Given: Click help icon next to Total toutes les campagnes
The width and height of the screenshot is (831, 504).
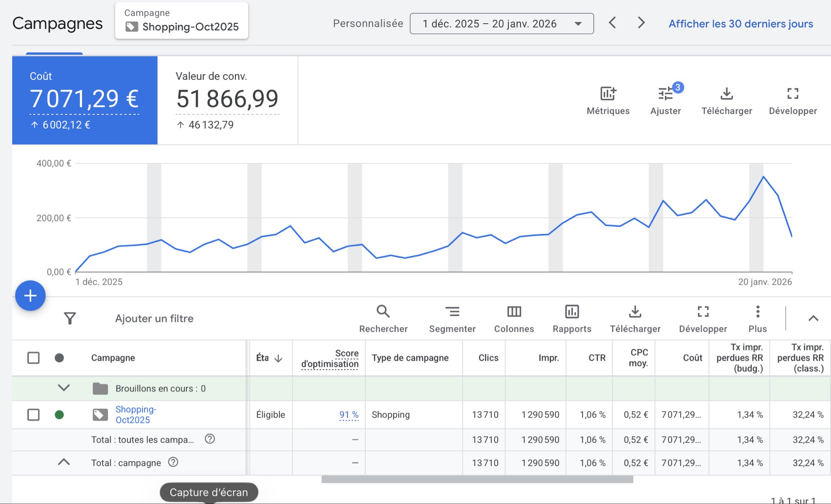Looking at the screenshot, I should click(x=210, y=439).
